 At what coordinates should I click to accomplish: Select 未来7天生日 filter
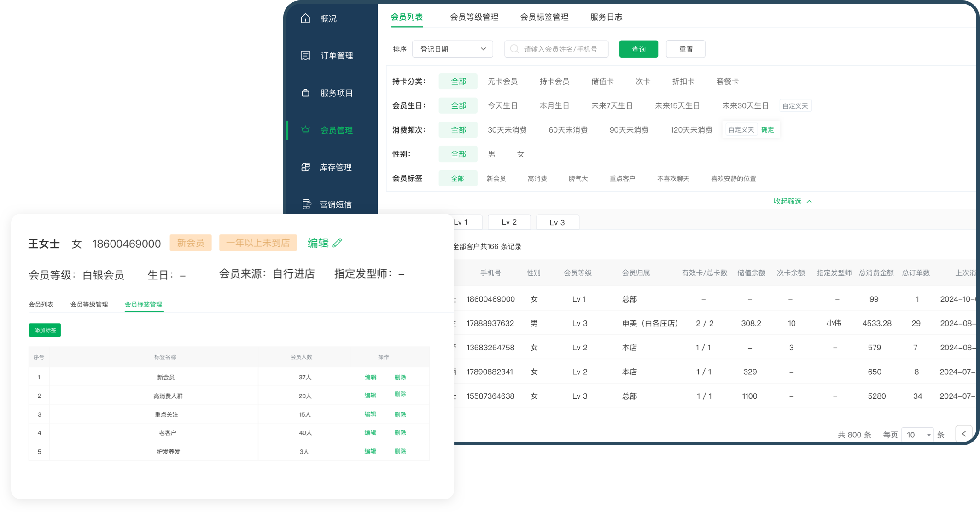tap(612, 106)
